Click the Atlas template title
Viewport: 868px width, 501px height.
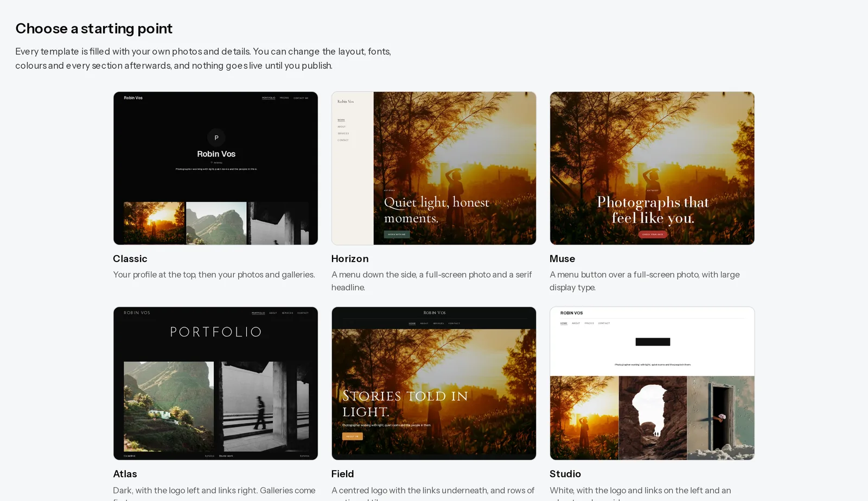tap(125, 474)
